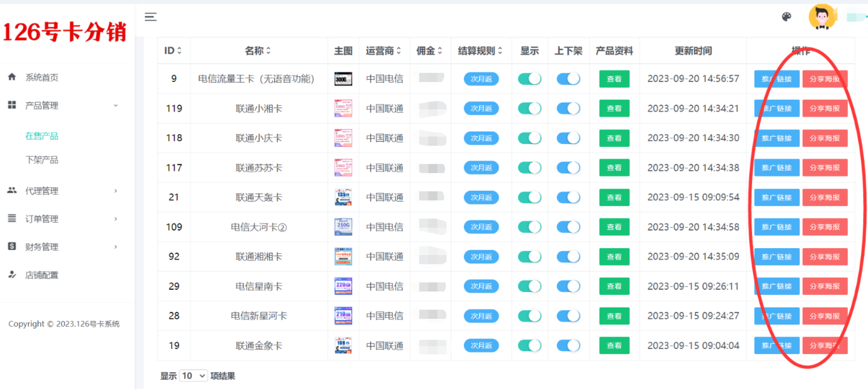Click 分享海报 for 联通天轰卡
Screen dimensions: 868x389
point(825,197)
